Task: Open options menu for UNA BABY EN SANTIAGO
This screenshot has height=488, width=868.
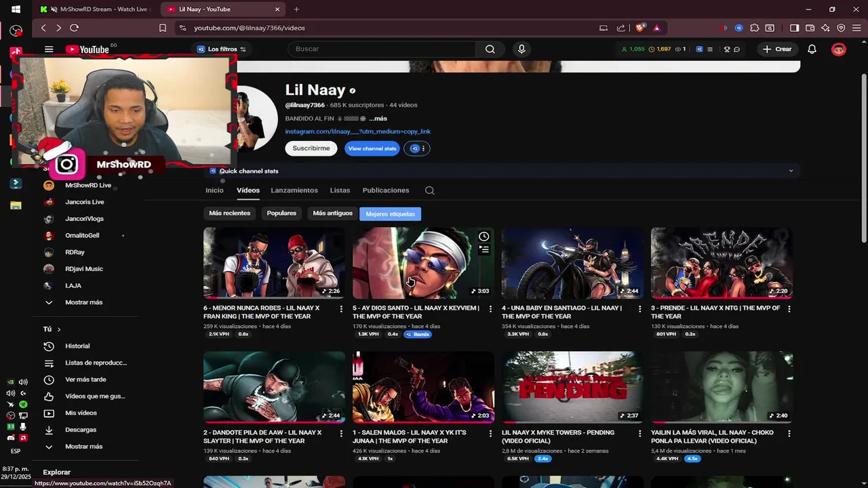Action: 639,309
